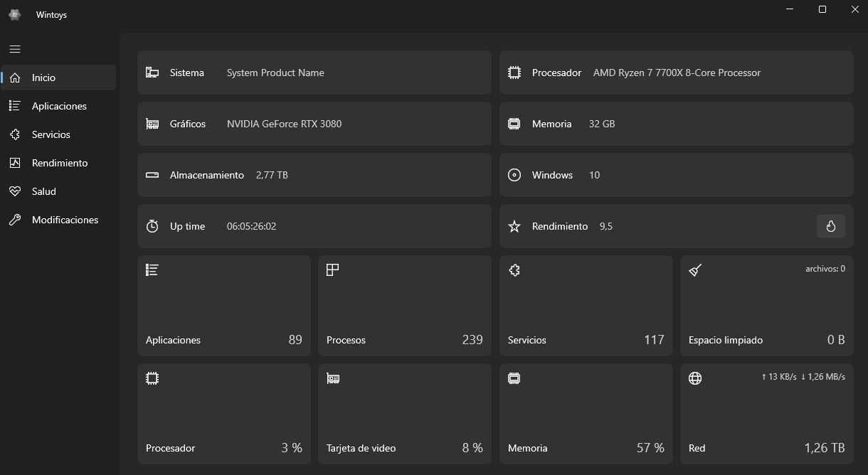The image size is (868, 475).
Task: Click the 13 KB/s upload speed
Action: coord(779,377)
